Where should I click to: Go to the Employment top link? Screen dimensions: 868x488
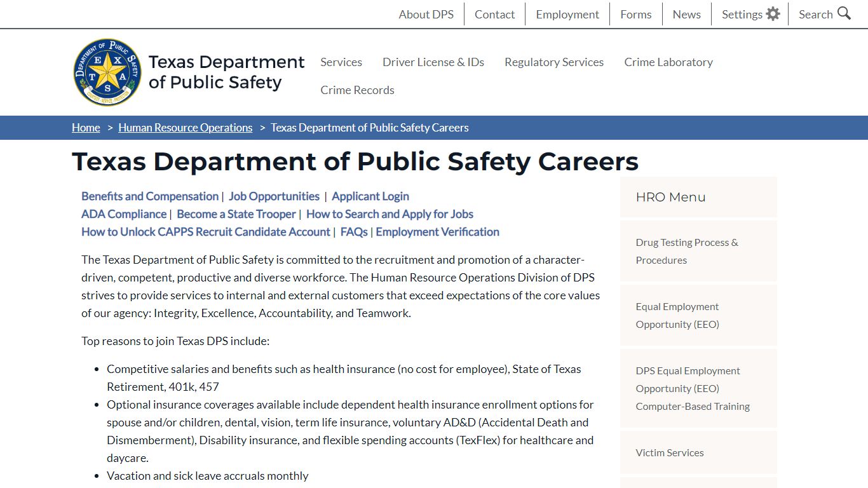(567, 14)
